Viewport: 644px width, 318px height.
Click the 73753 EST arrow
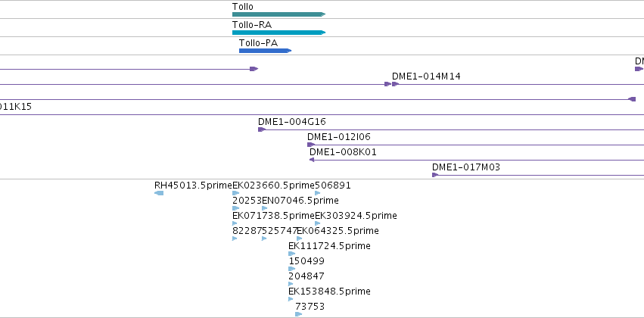point(299,314)
